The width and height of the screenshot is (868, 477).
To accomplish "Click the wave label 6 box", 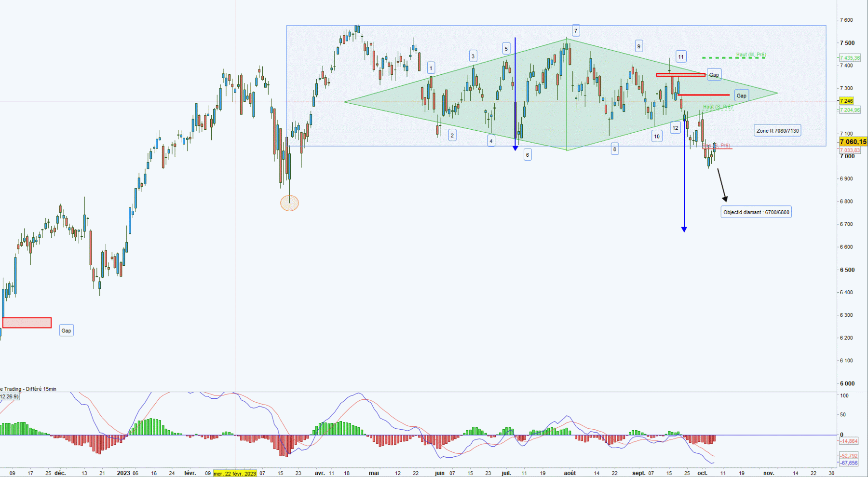I will click(x=528, y=155).
